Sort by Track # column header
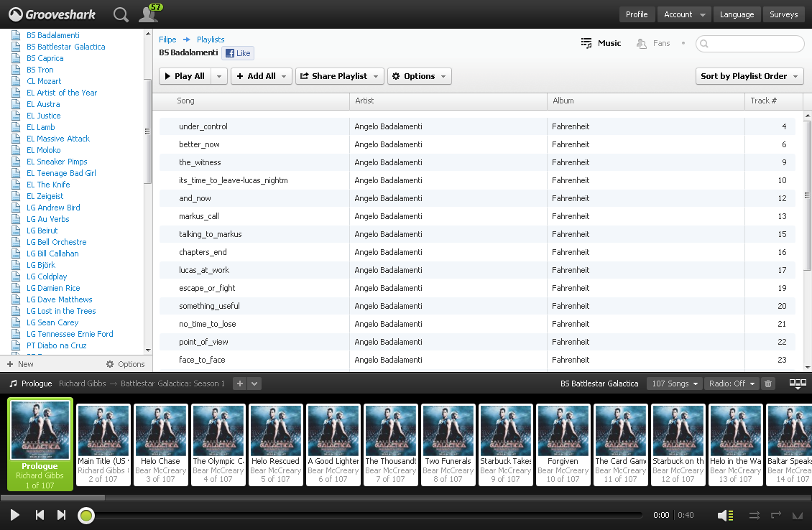Image resolution: width=812 pixels, height=530 pixels. (x=774, y=101)
